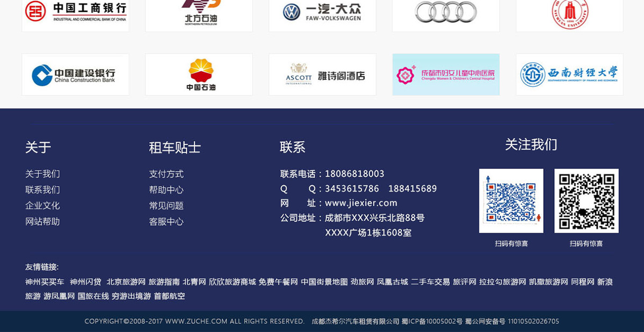Go to 联系我们 page

click(42, 190)
